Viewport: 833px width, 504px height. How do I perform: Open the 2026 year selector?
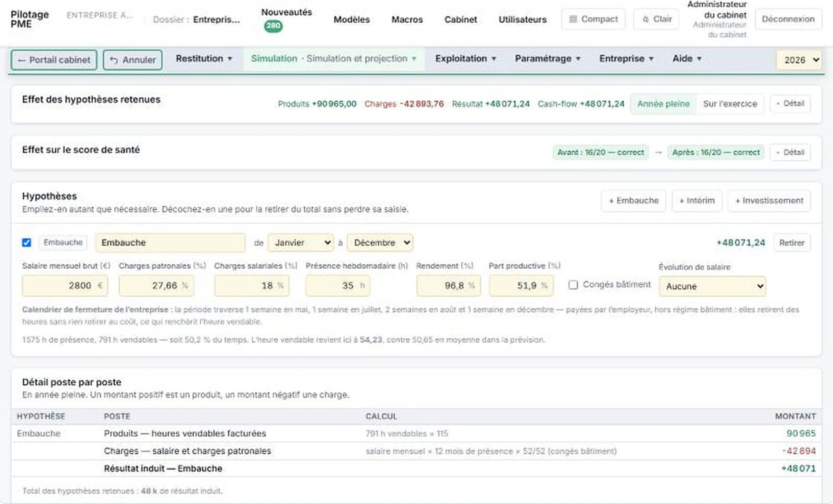[800, 60]
